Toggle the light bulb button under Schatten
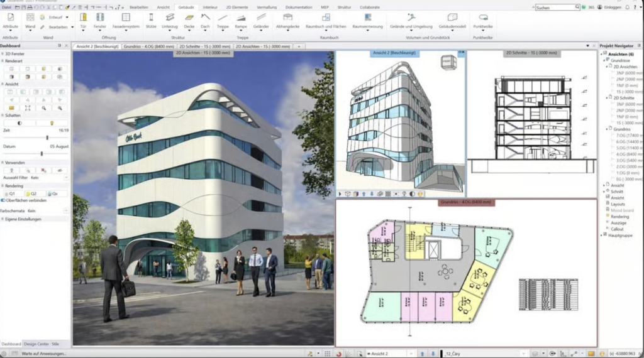The width and height of the screenshot is (644, 358). (x=52, y=123)
